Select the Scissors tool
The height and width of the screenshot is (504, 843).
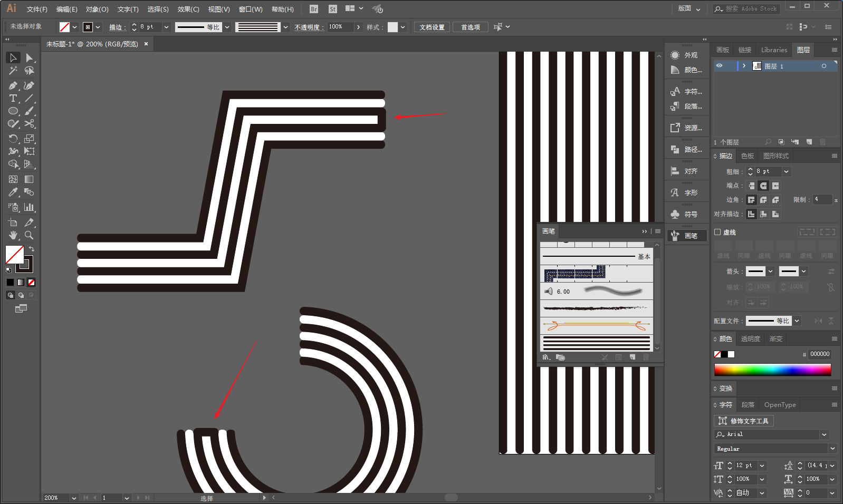30,123
